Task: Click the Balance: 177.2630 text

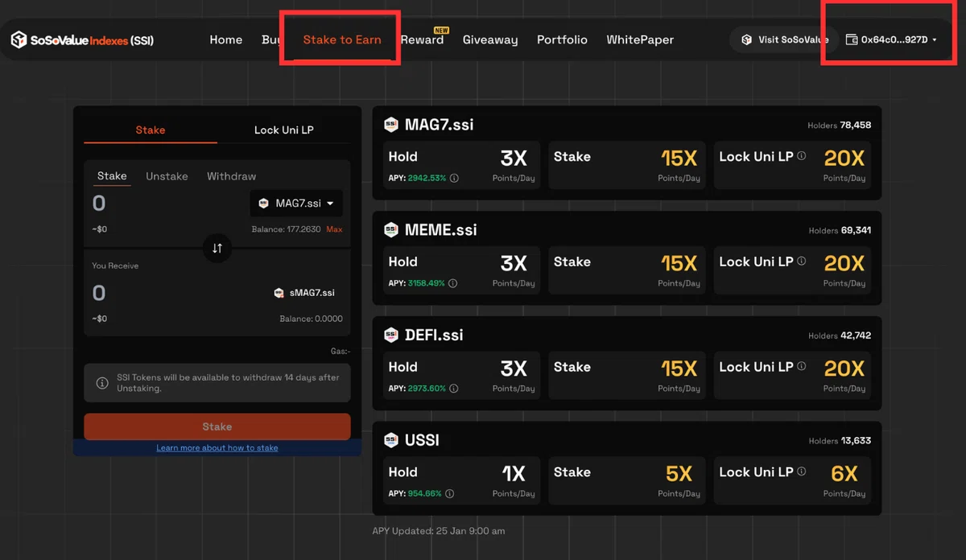Action: click(286, 229)
